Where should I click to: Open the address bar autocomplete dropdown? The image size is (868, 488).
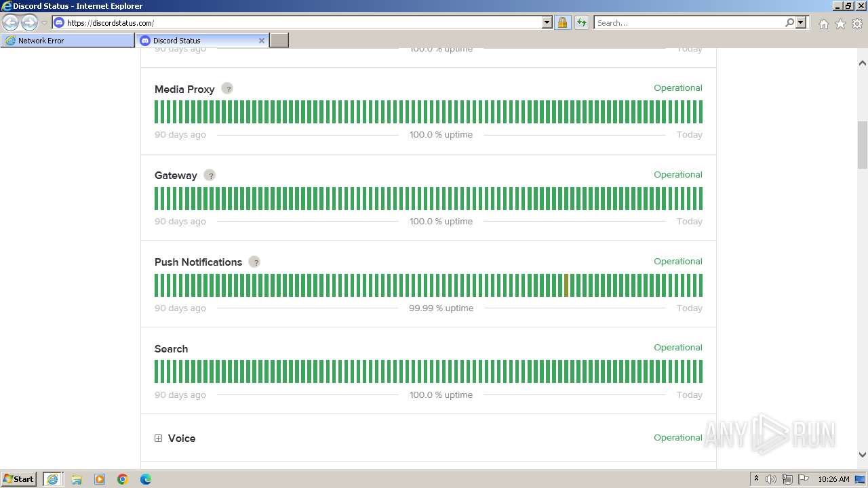pos(547,23)
